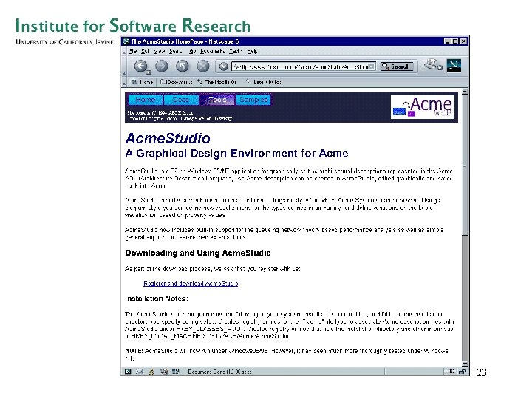Expand the URL bar history dropdown

pyautogui.click(x=372, y=66)
